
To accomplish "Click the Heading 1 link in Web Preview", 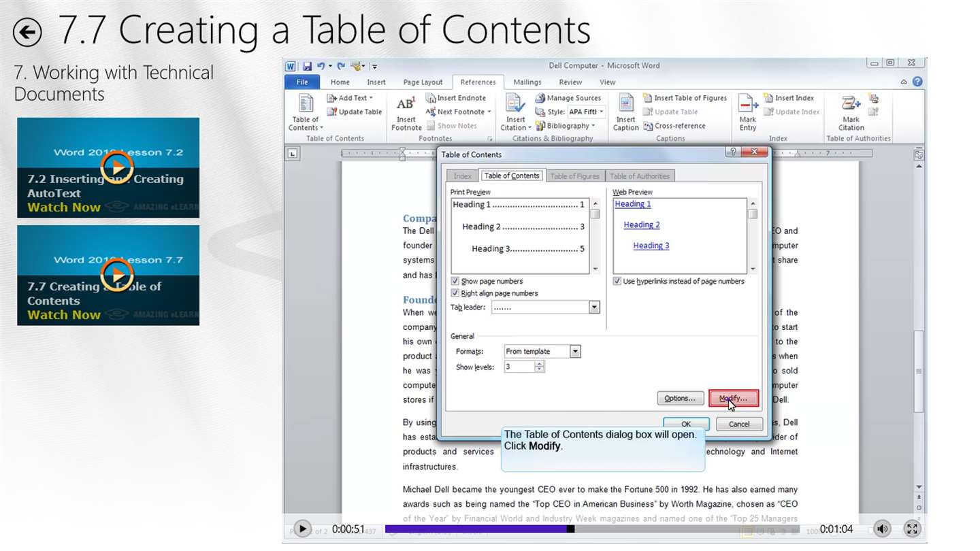I will click(633, 204).
